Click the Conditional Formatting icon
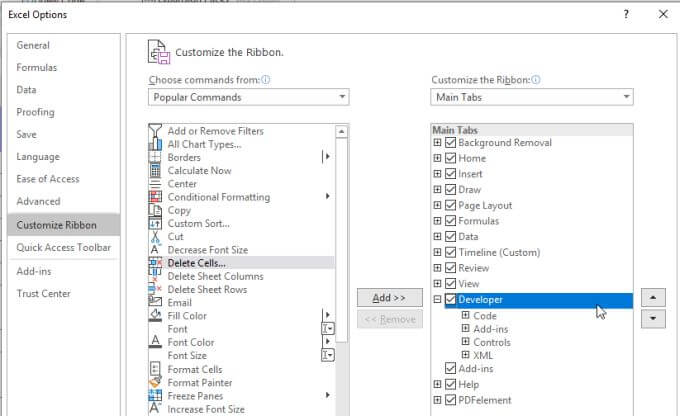Image resolution: width=680 pixels, height=416 pixels. 155,197
